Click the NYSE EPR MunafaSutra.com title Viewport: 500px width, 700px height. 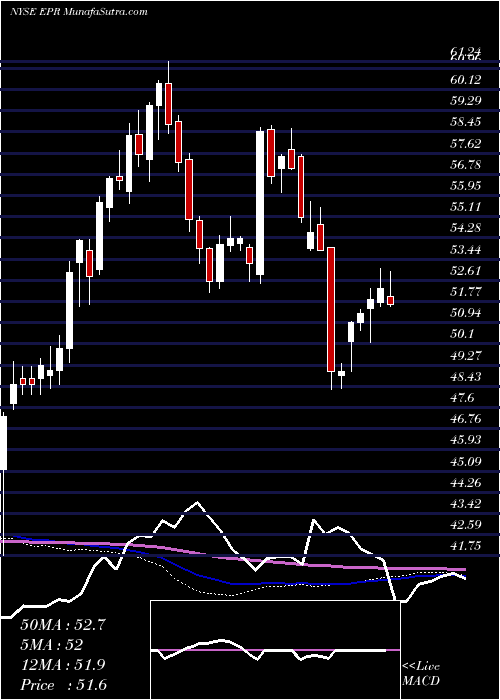79,12
